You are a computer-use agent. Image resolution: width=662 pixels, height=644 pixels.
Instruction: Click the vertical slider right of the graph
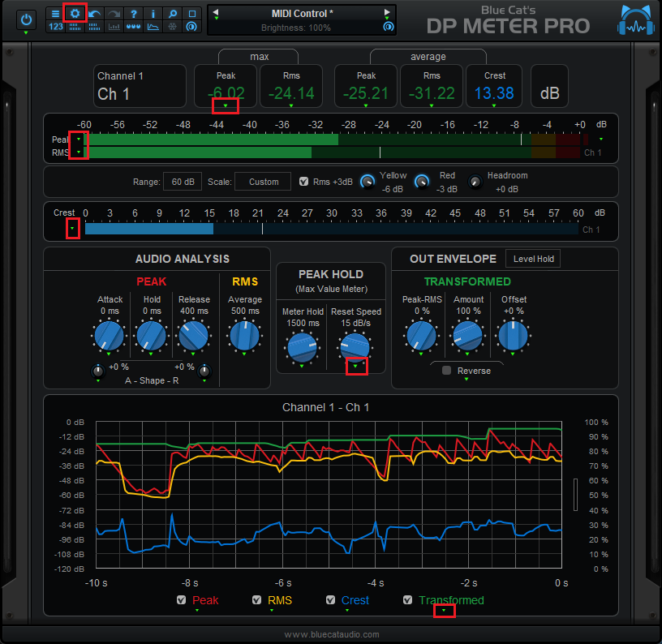point(575,494)
